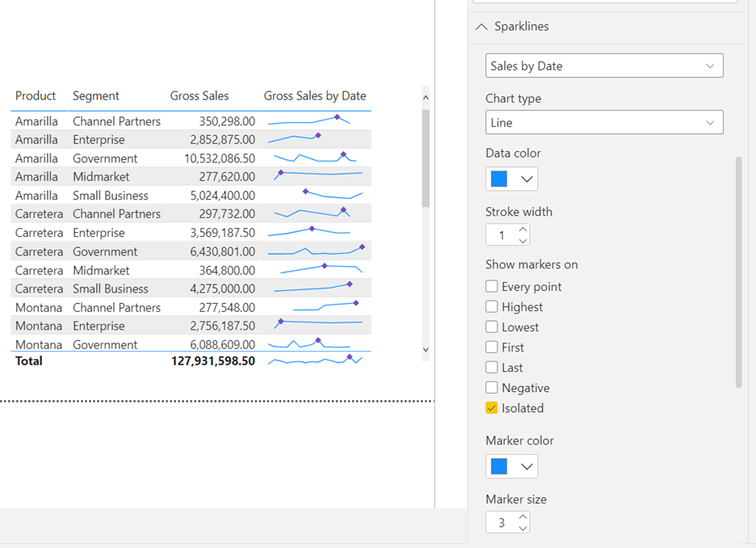Open the Chart type Line dropdown

click(604, 123)
